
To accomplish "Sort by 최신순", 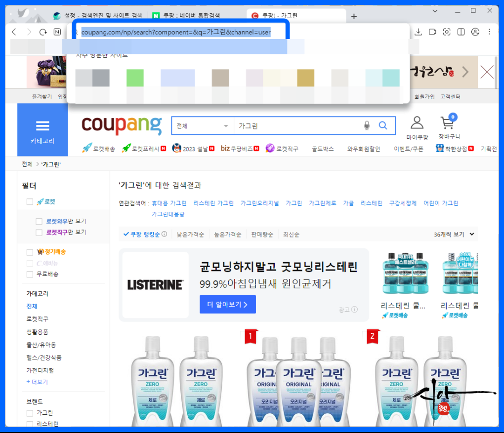I will click(291, 235).
